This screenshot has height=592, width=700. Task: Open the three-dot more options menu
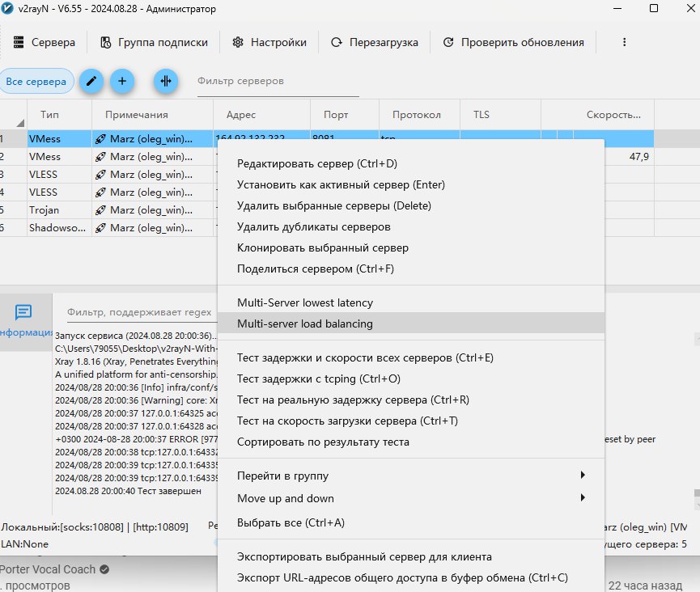click(624, 42)
